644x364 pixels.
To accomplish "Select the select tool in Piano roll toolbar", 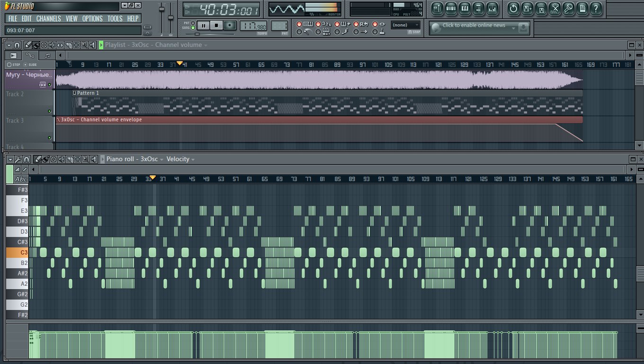I will (78, 159).
